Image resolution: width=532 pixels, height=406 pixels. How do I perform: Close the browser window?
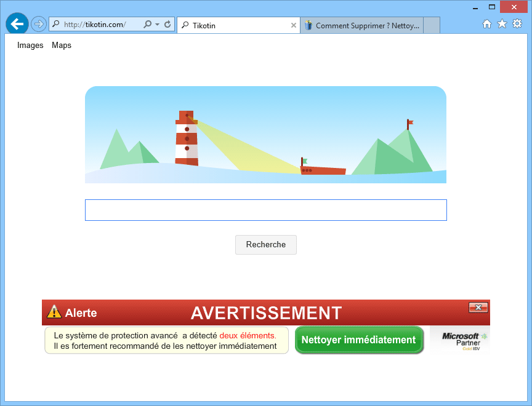coord(514,7)
